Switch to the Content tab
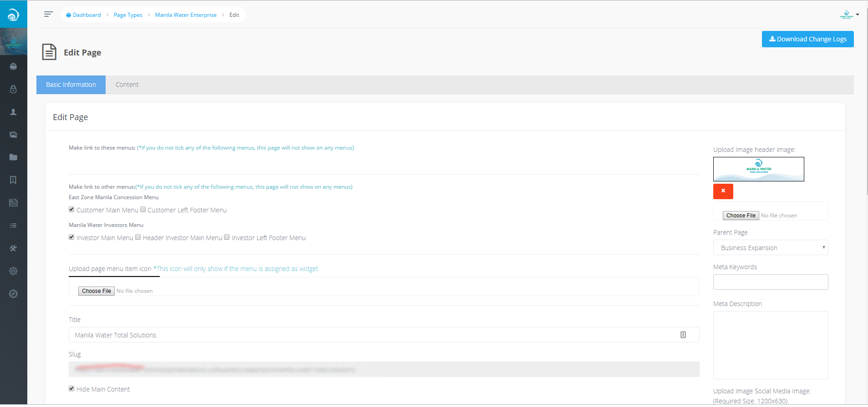868x407 pixels. coord(127,85)
